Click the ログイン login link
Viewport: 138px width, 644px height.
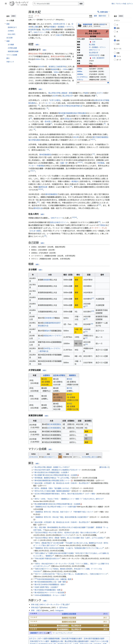click(x=130, y=4)
